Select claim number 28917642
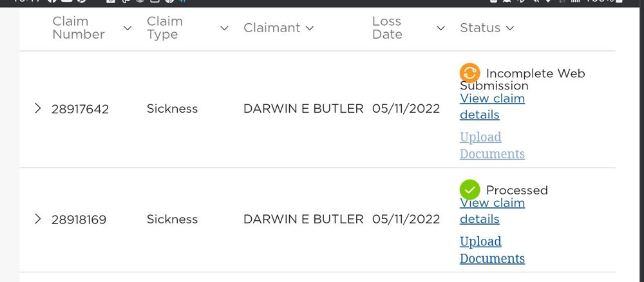644x282 pixels. point(80,109)
